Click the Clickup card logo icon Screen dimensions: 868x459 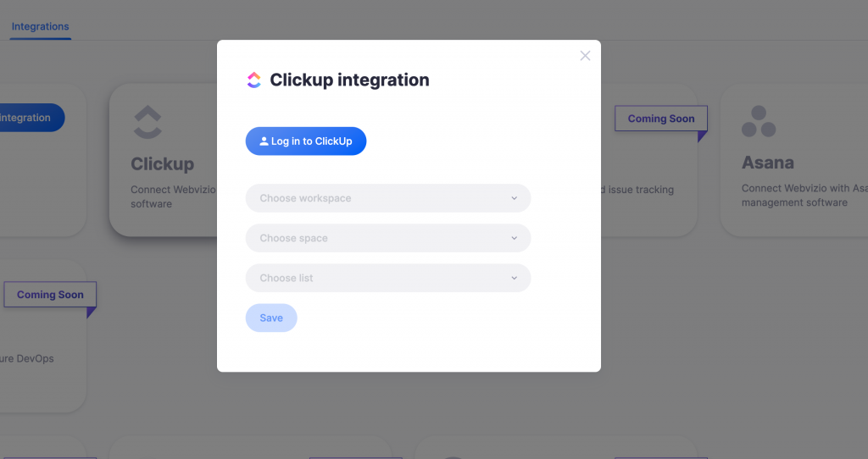pyautogui.click(x=147, y=122)
